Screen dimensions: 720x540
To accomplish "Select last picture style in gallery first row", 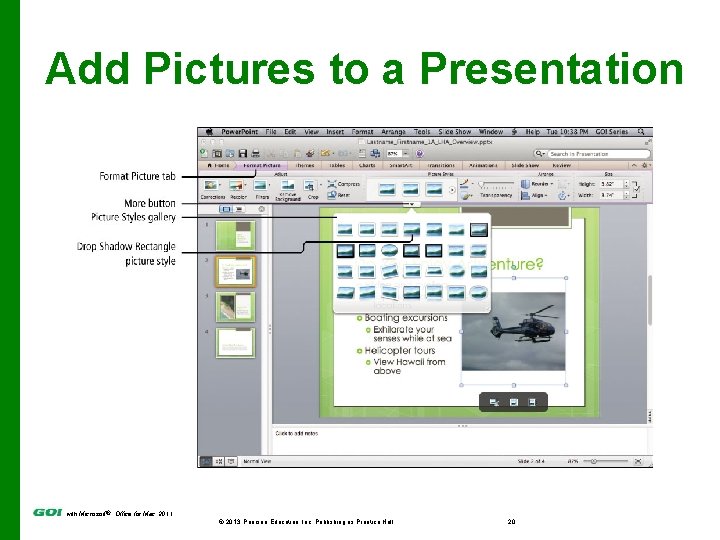I will tap(478, 229).
